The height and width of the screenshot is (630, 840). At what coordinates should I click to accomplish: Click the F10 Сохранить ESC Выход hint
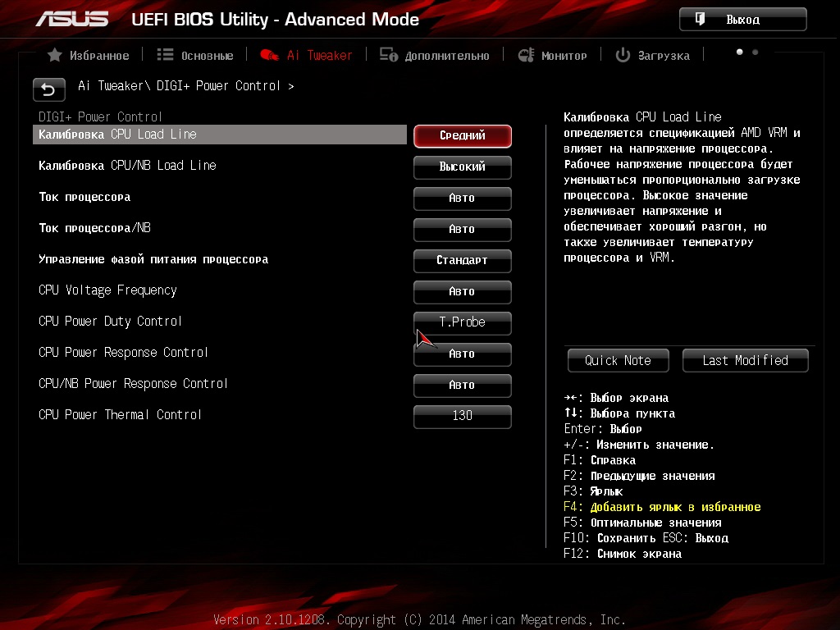646,538
